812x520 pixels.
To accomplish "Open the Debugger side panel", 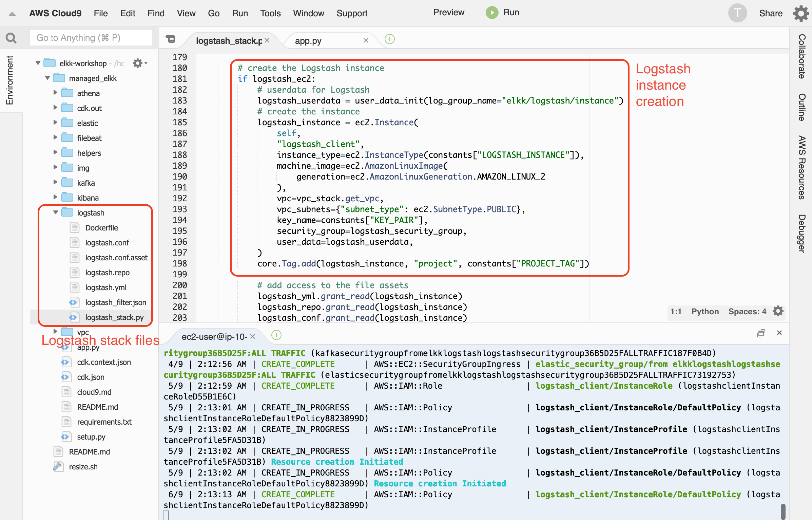I will point(802,233).
